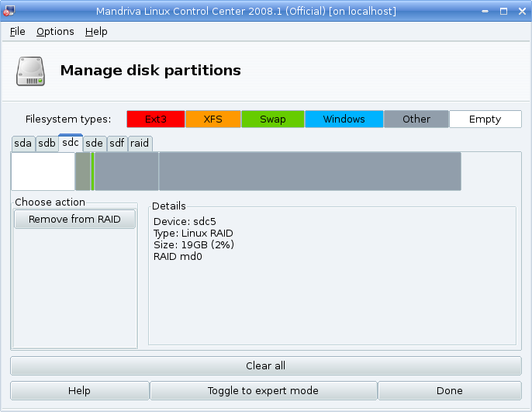532x412 pixels.
Task: Switch to the sdb disk tab
Action: [x=47, y=144]
